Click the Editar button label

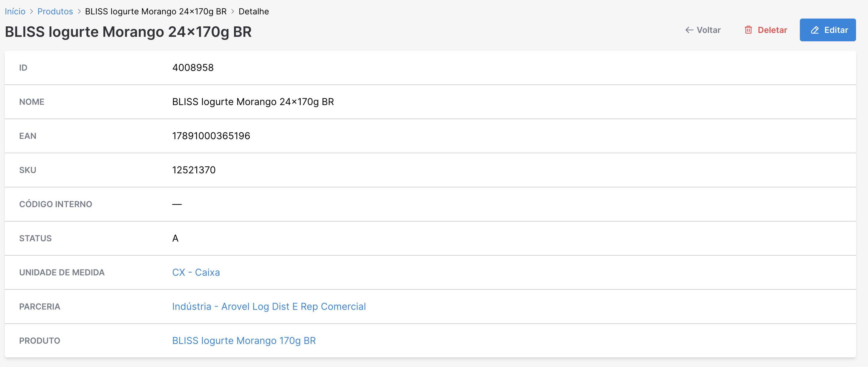pos(836,30)
